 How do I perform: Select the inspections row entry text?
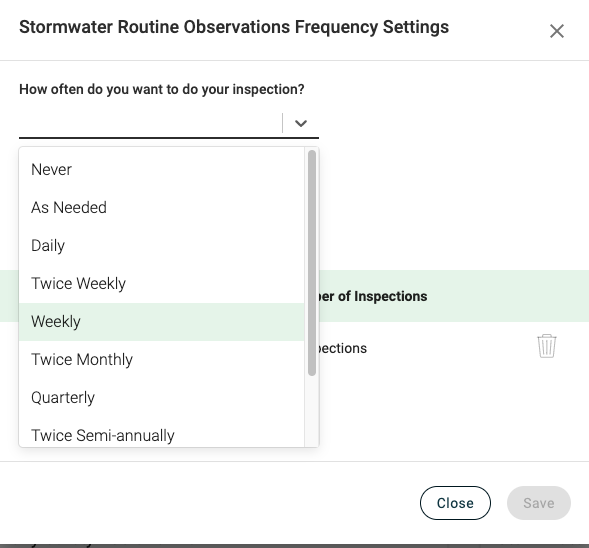pyautogui.click(x=343, y=348)
